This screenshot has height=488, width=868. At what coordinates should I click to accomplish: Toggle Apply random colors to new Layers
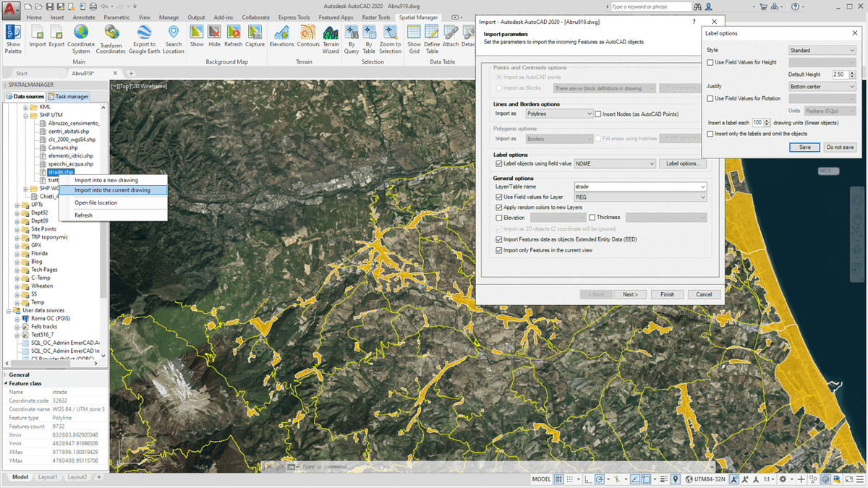coord(498,207)
